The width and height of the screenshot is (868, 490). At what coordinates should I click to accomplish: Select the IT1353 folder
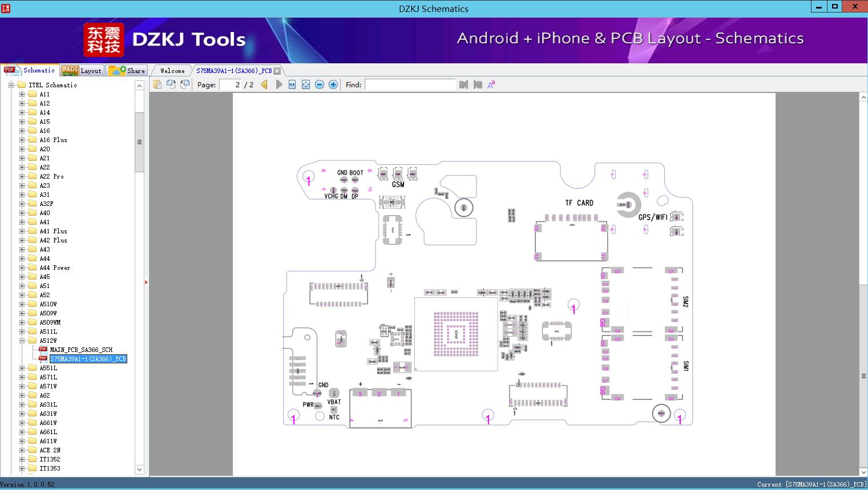(x=50, y=468)
